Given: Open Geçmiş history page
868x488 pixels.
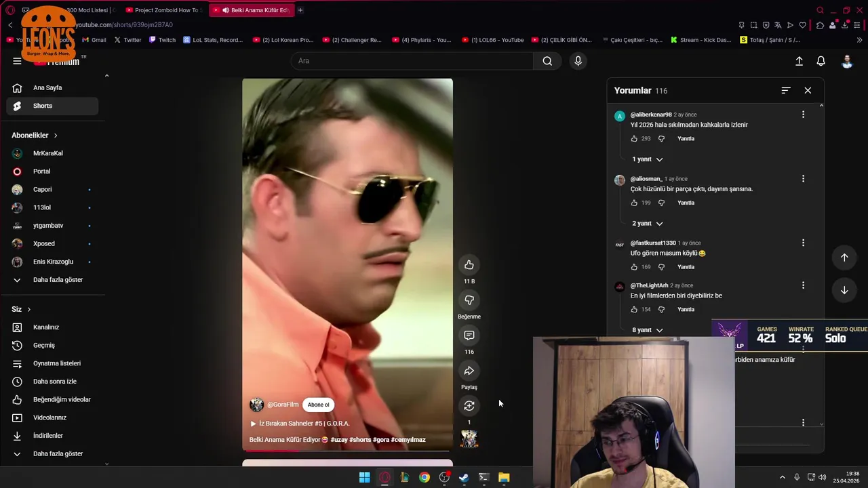Looking at the screenshot, I should [52, 345].
